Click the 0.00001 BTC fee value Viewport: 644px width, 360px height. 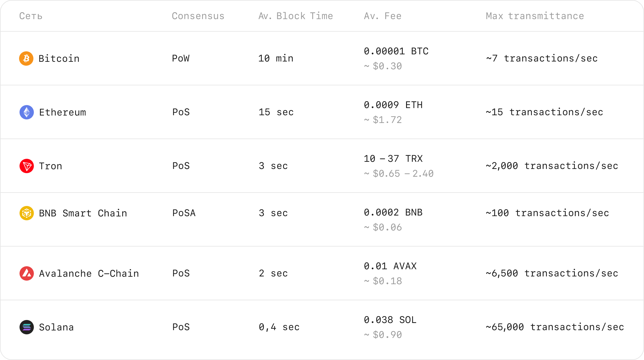[x=396, y=51]
